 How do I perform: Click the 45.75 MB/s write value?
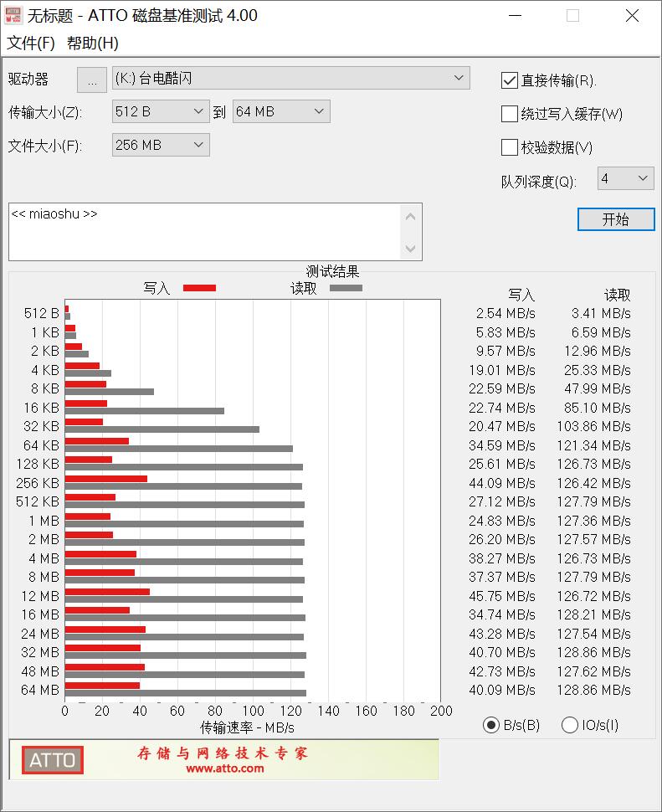(502, 596)
